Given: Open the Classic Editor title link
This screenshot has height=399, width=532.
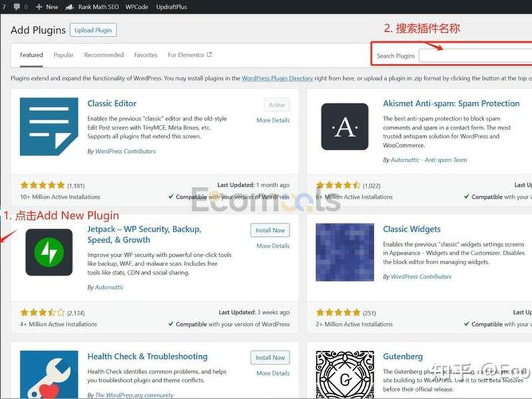Looking at the screenshot, I should coord(112,104).
